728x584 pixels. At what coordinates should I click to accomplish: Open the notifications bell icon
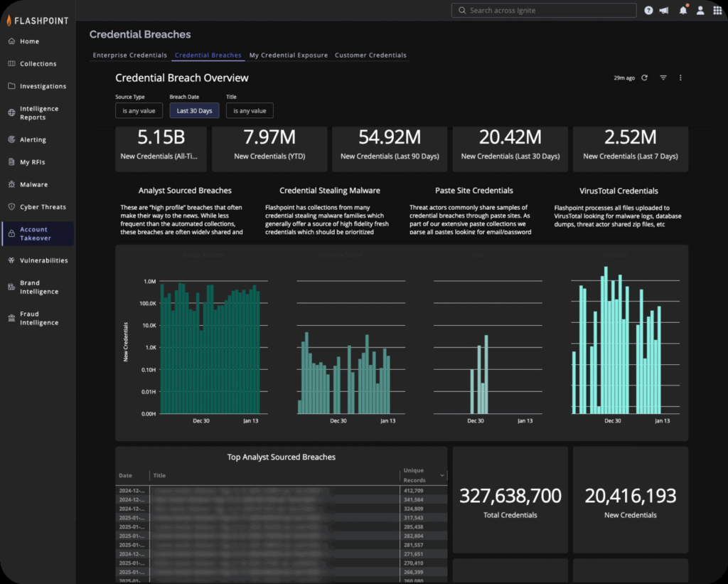coord(683,10)
